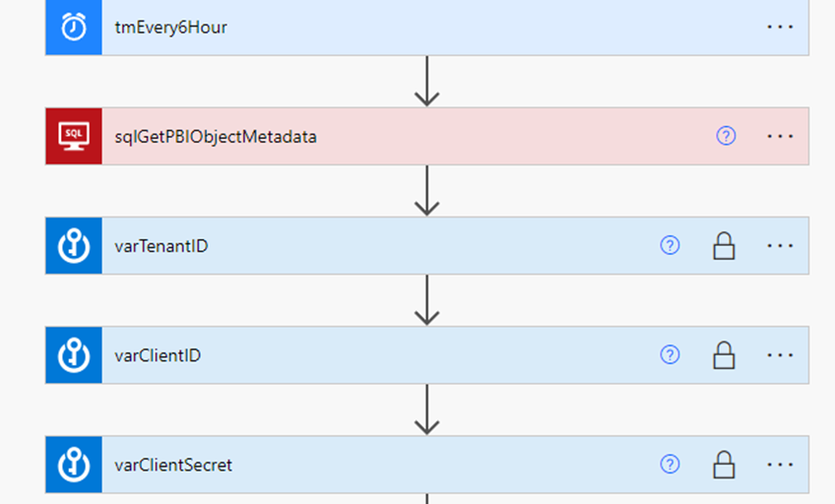Click the SQL icon on sqlGetPBIObjectMetadata

coord(74,136)
